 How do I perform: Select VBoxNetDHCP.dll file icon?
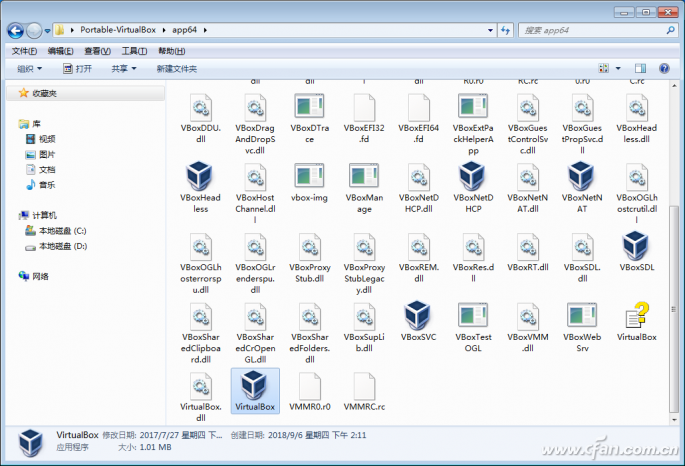click(419, 177)
